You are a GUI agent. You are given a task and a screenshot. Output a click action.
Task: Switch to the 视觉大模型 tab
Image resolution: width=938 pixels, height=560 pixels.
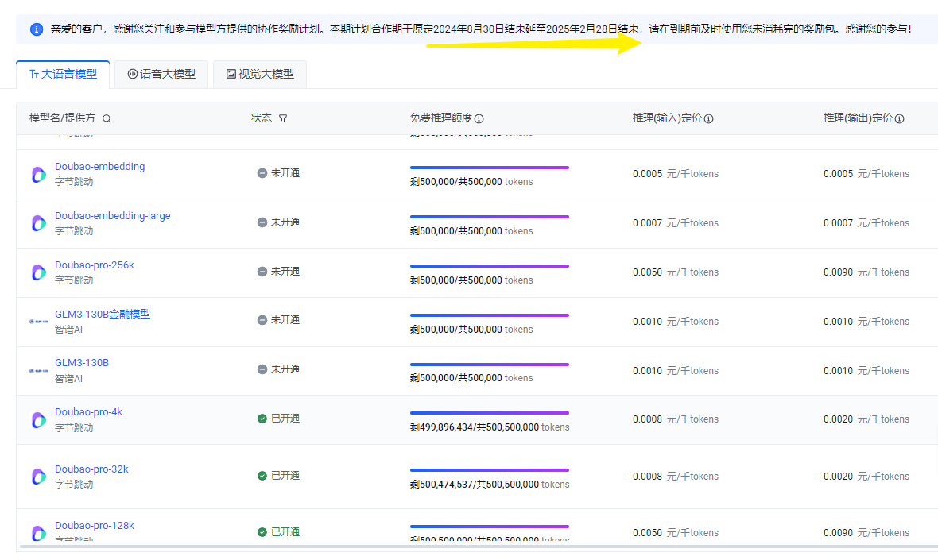tap(260, 74)
